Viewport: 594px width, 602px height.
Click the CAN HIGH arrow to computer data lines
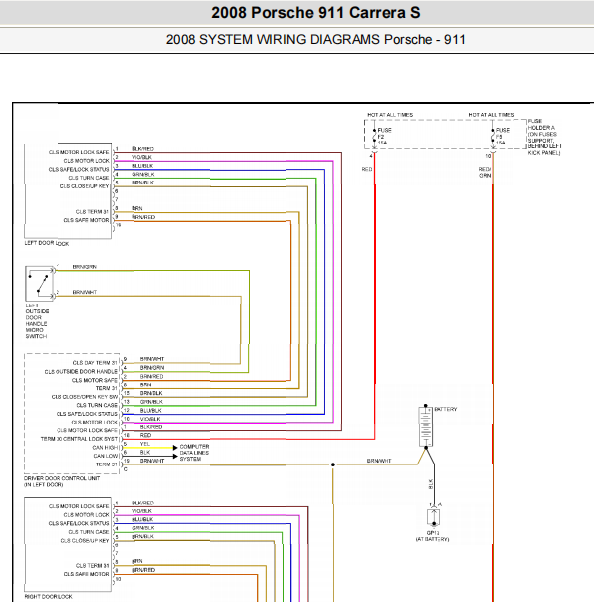click(x=175, y=448)
